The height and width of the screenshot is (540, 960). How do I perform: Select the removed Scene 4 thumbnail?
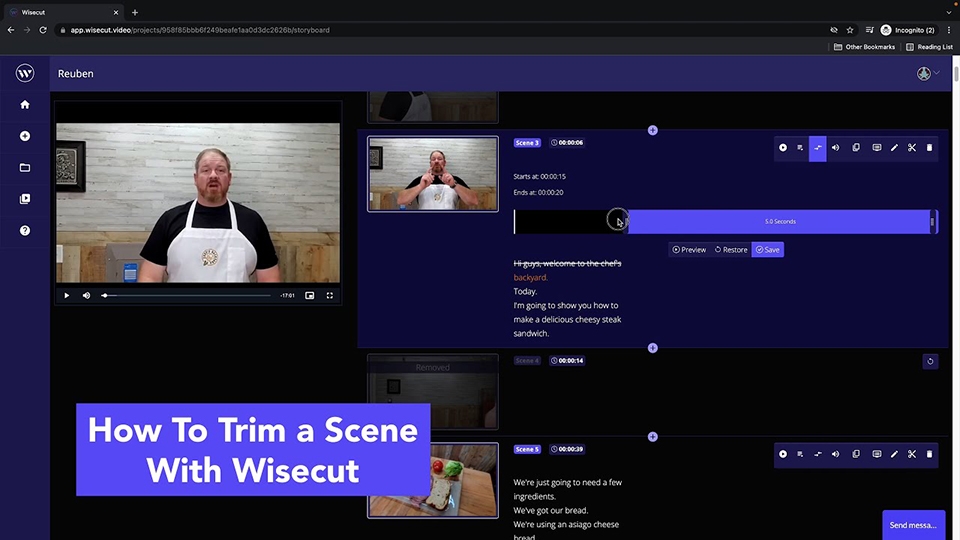tap(433, 392)
